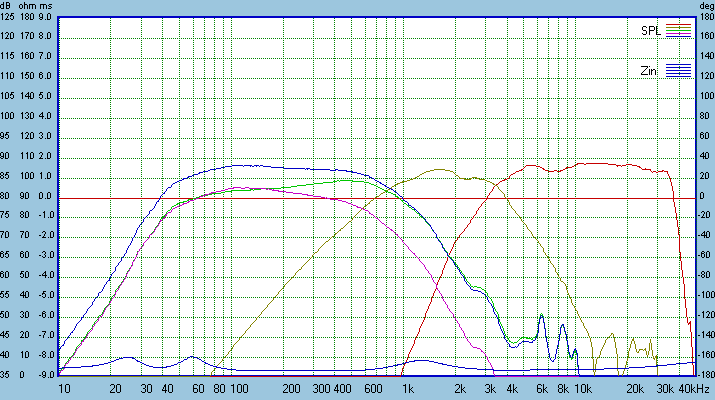Click the 9.0 value on ms scale
This screenshot has height=400, width=715.
point(47,17)
